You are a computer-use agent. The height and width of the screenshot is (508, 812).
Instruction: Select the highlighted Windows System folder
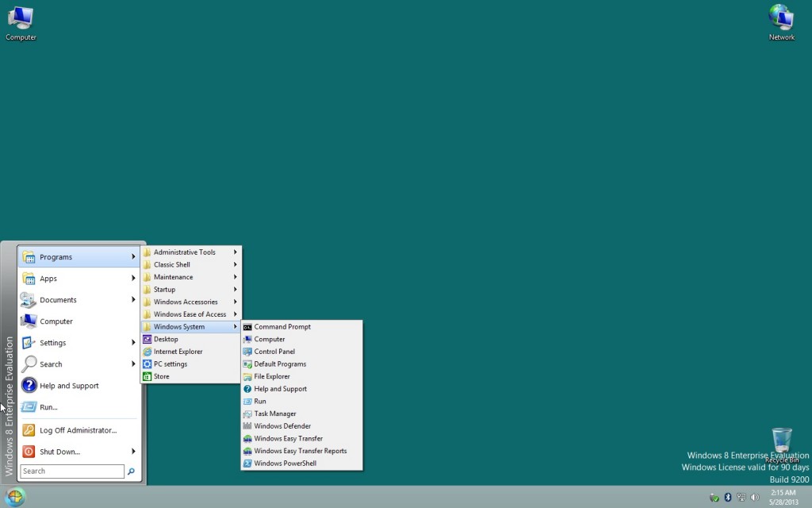click(190, 326)
